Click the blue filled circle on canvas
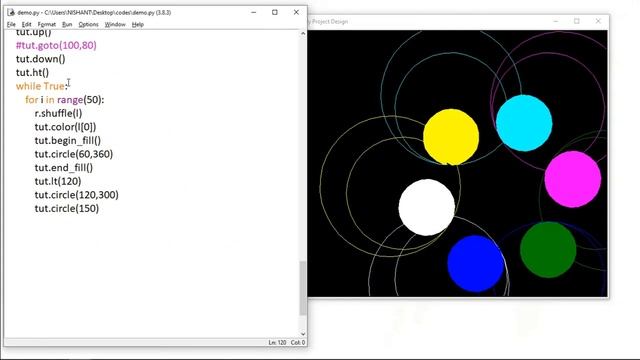 coord(476,264)
